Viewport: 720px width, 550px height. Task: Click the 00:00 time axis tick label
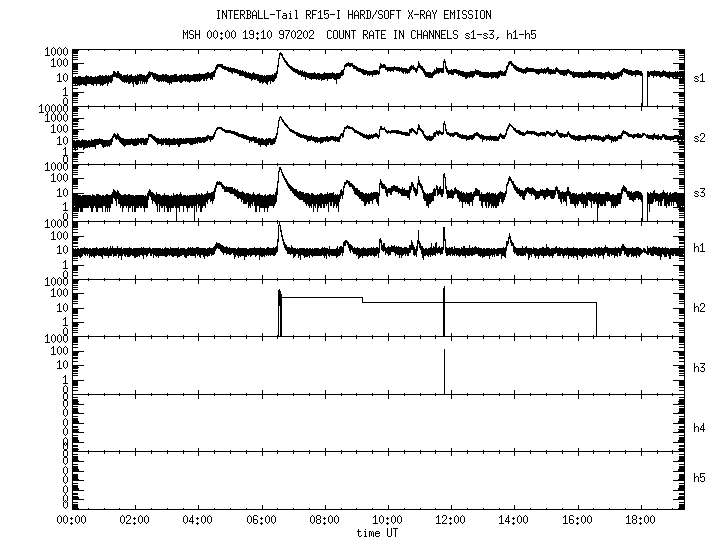click(x=70, y=520)
